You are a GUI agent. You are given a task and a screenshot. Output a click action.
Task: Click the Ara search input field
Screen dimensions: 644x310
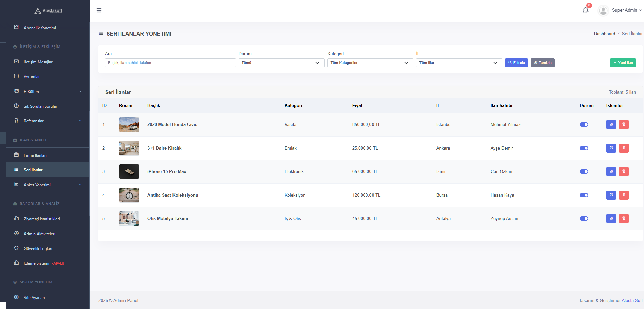pyautogui.click(x=170, y=63)
